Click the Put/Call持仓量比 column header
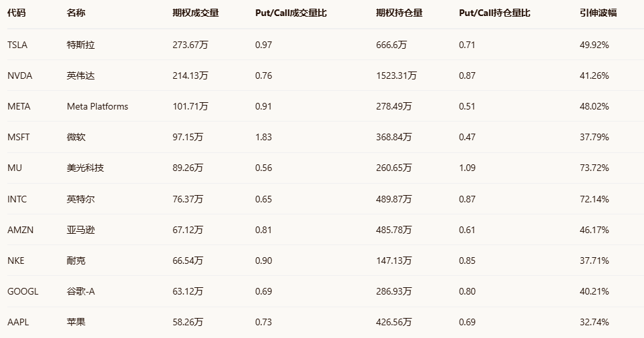This screenshot has height=338, width=644. 494,13
